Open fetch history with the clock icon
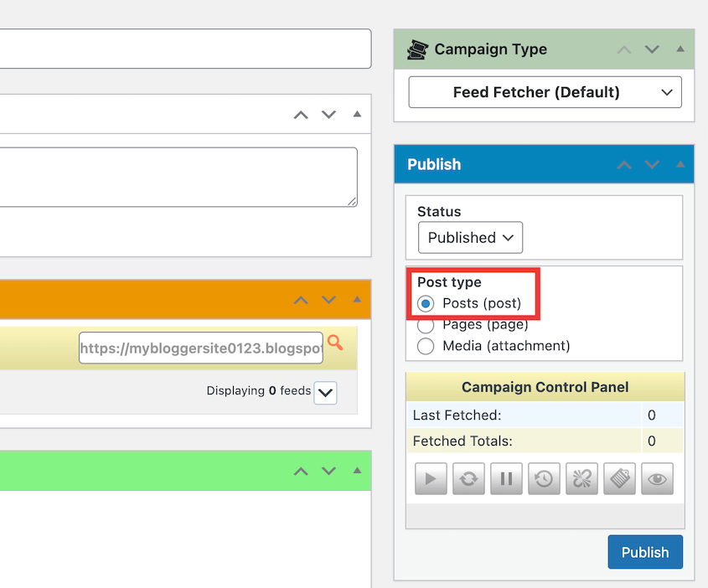The width and height of the screenshot is (708, 588). pos(543,478)
